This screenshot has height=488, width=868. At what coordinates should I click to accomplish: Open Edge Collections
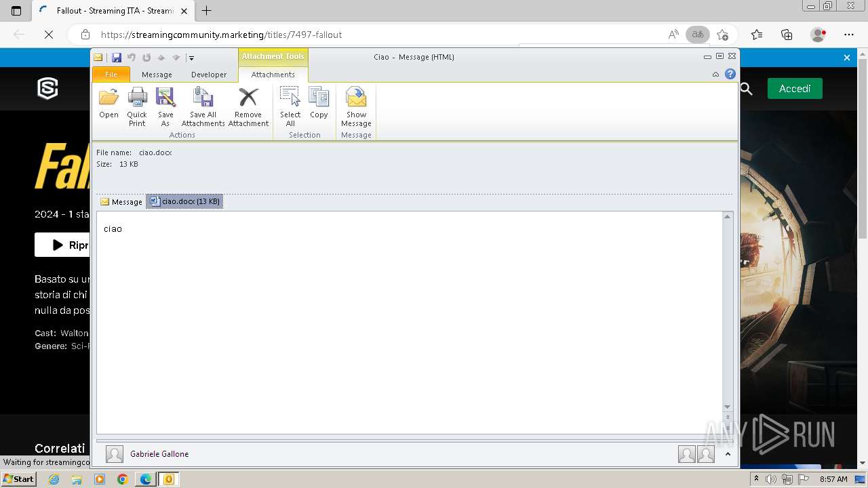(787, 35)
